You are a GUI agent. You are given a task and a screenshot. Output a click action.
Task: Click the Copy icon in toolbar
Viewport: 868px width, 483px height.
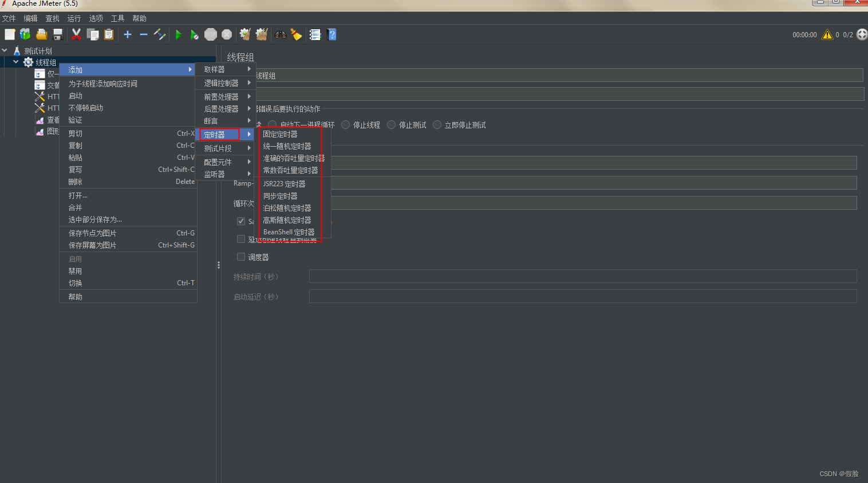pos(93,34)
